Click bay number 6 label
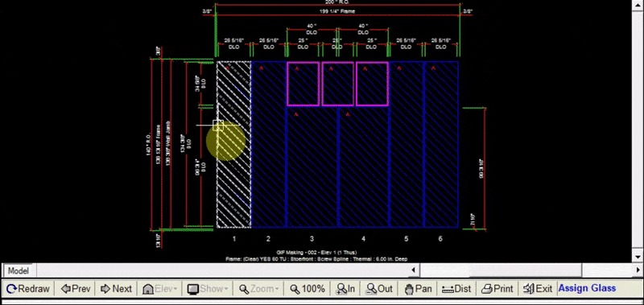The image size is (644, 305). [x=440, y=239]
